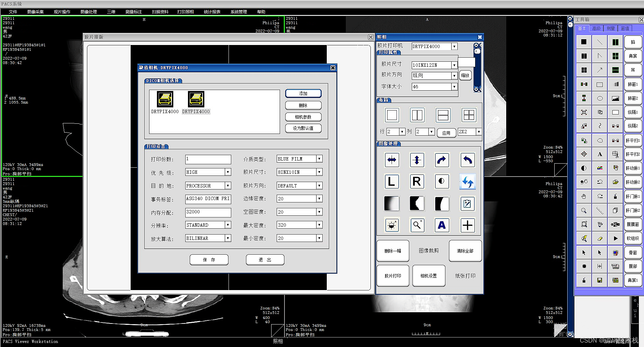The height and width of the screenshot is (347, 644).
Task: Click the R marker icon
Action: pos(417,182)
